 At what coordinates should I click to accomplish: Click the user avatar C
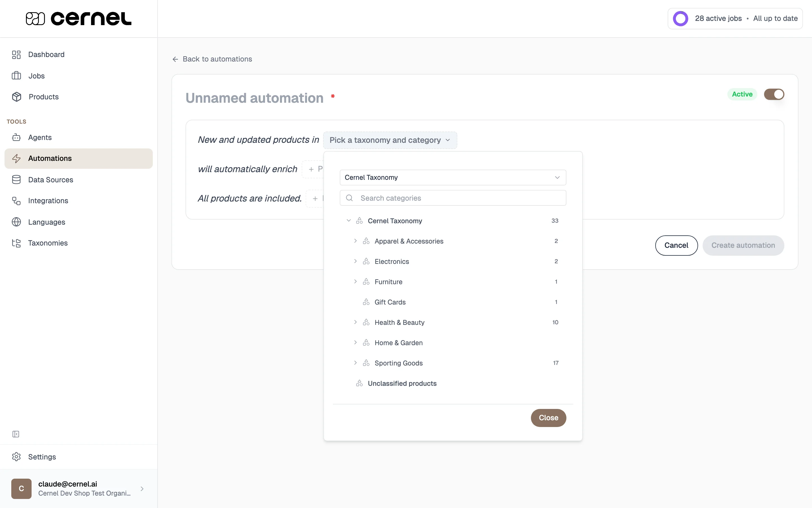(x=21, y=489)
